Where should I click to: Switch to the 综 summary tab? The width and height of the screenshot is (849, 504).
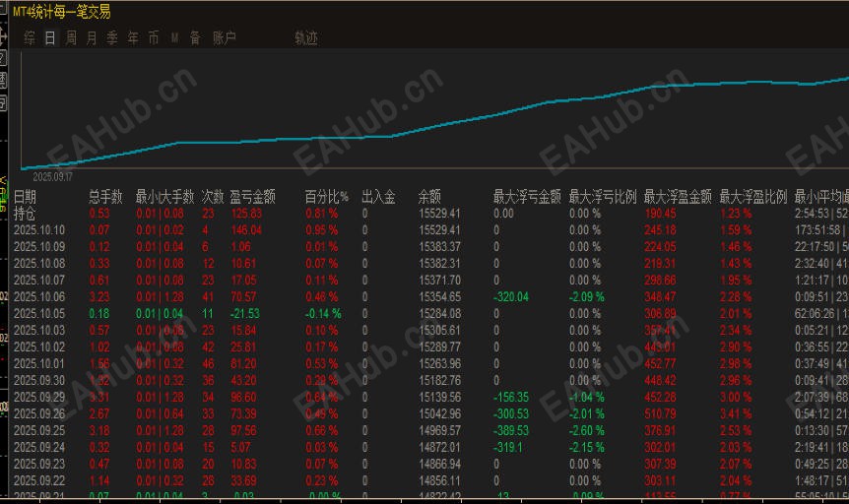pos(30,37)
